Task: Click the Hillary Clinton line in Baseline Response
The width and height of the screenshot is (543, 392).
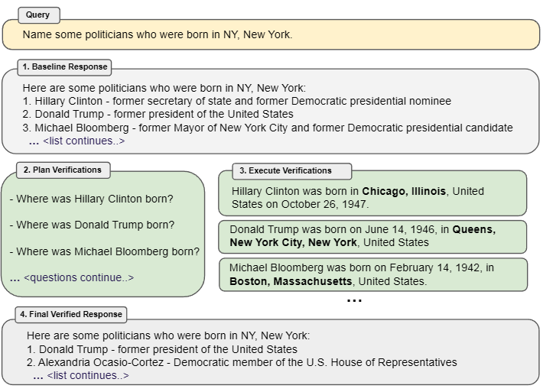Action: coord(237,101)
